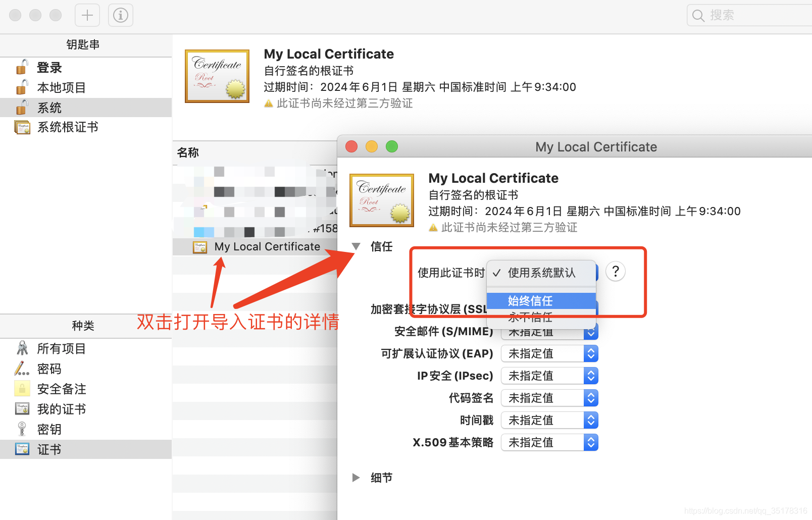Viewport: 812px width, 520px height.
Task: Select the 密码 category pencil icon
Action: (22, 369)
